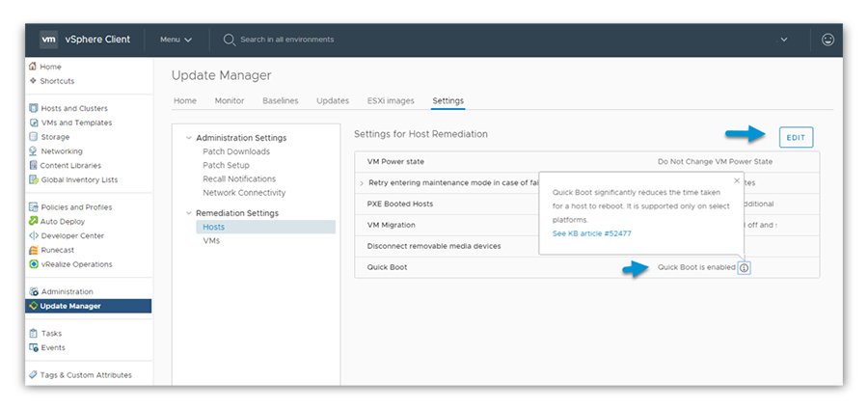Switch to ESXi images tab

tap(391, 100)
